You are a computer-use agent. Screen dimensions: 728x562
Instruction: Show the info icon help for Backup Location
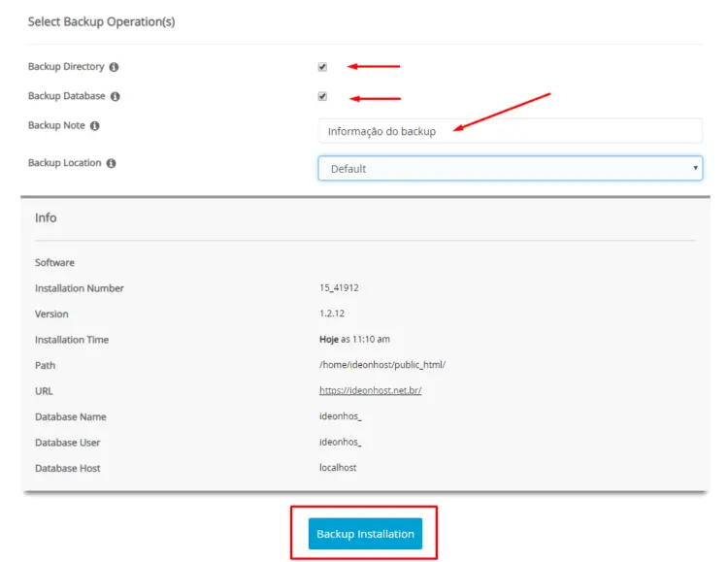pyautogui.click(x=111, y=164)
